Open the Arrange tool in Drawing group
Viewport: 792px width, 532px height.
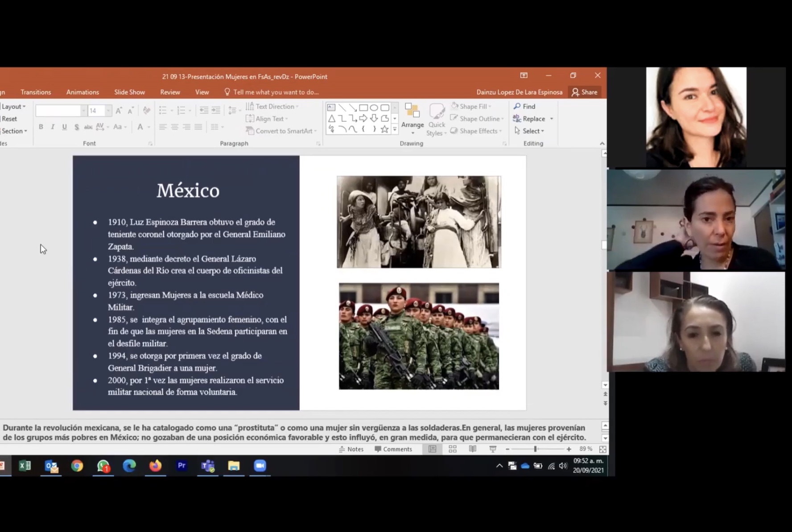412,117
